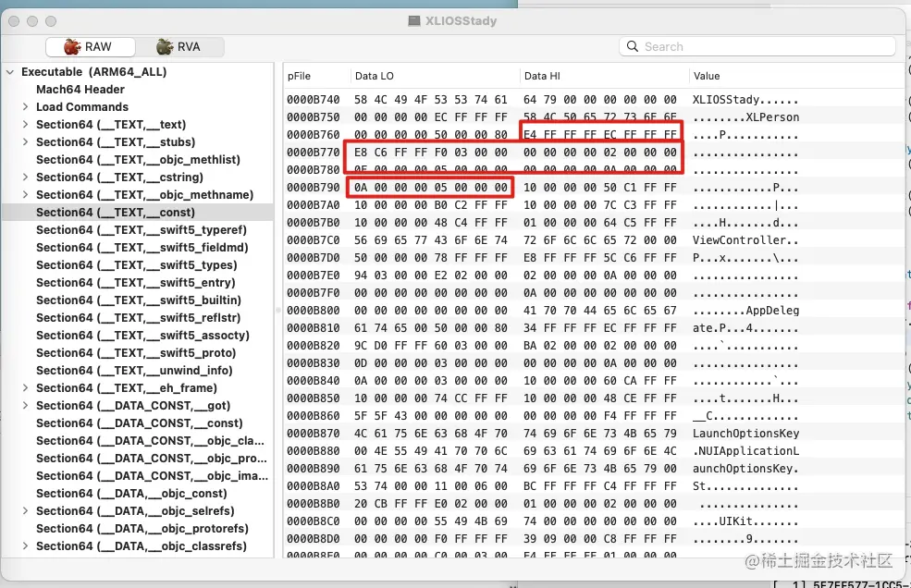Expand Section64 (__TEXT,__cstring) node
The image size is (911, 588).
(25, 178)
